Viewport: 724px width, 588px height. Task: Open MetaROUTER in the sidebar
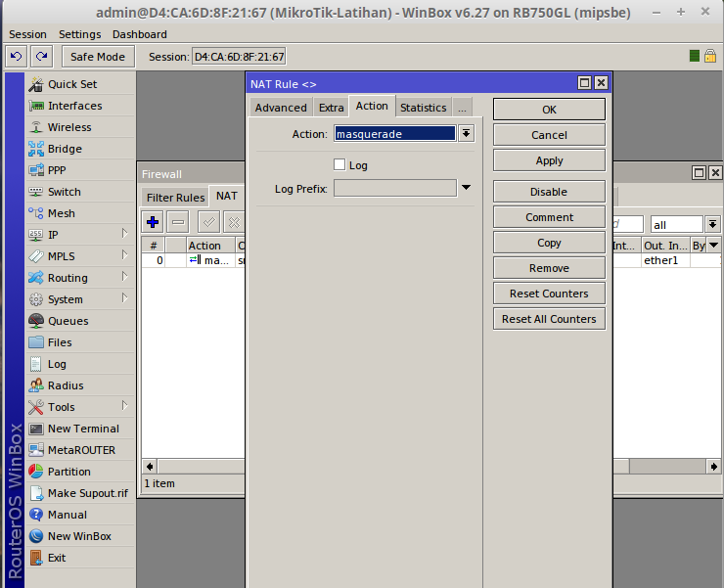tap(80, 450)
